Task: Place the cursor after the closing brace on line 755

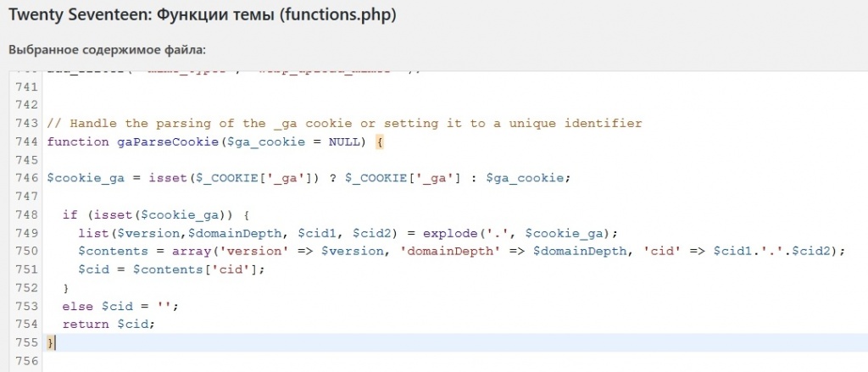Action: point(56,342)
